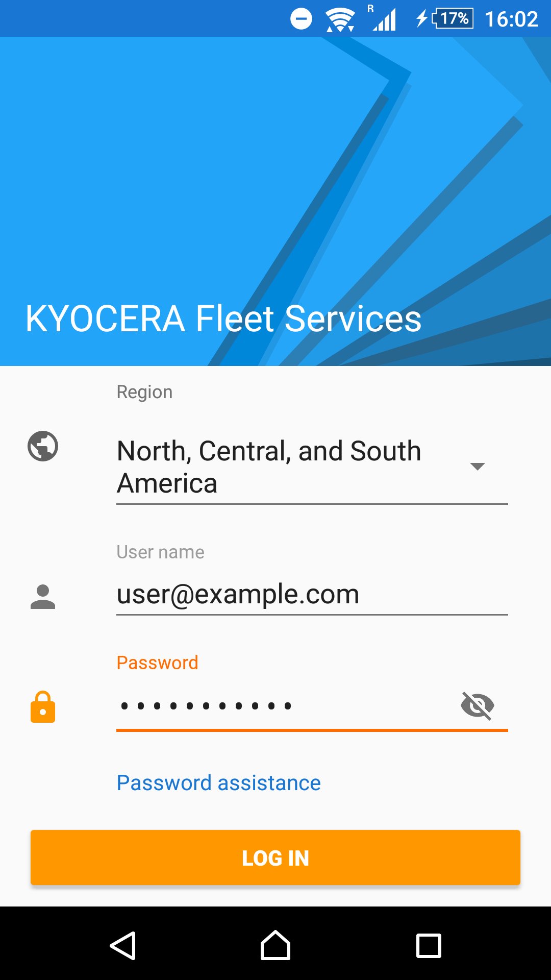Expand the Region dropdown arrow
Screen dimensions: 551x980
click(478, 467)
